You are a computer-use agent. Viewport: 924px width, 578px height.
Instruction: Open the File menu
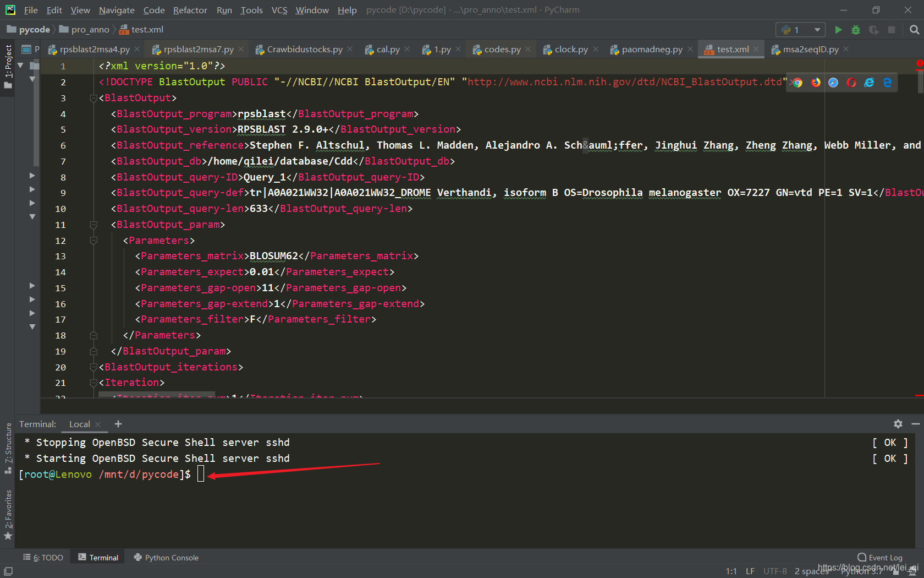[x=31, y=10]
